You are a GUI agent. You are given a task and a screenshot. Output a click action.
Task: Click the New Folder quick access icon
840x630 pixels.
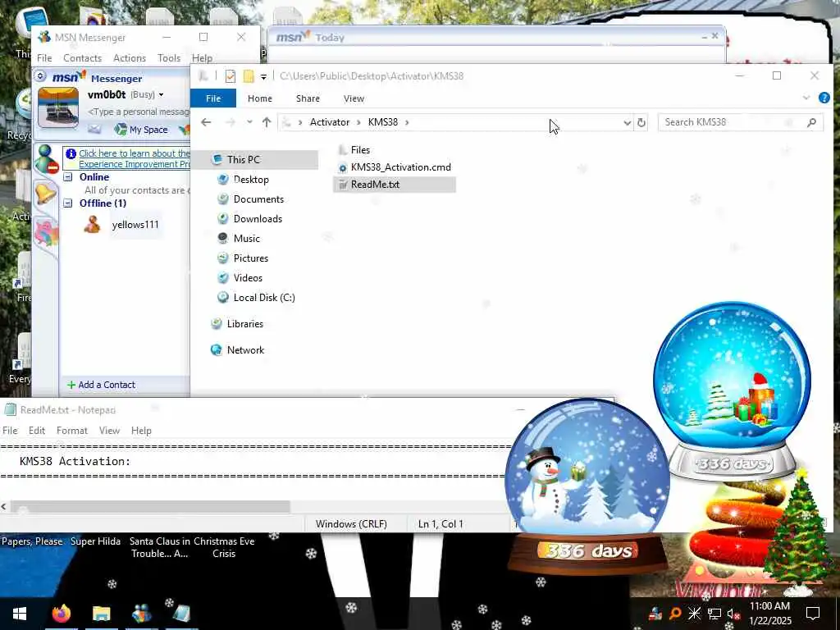(x=249, y=76)
